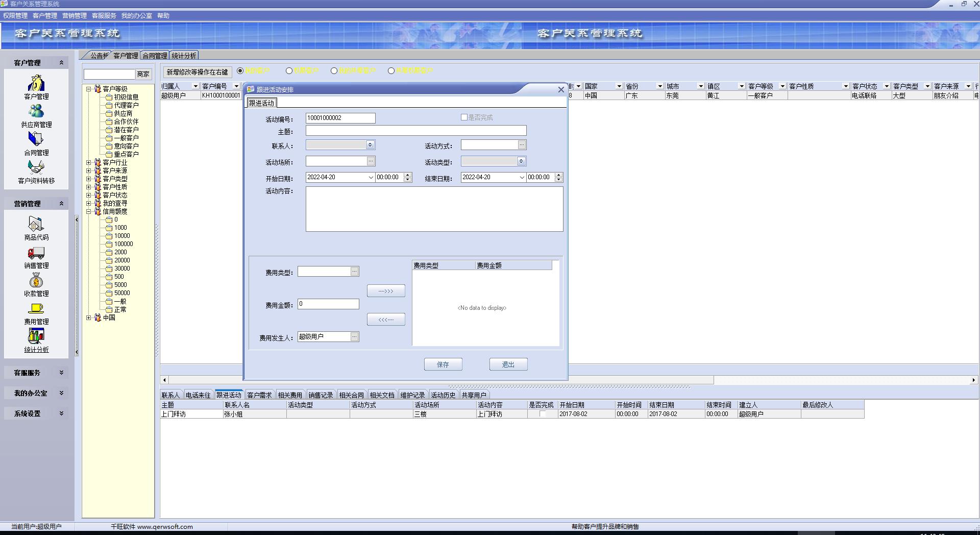Open the 营销管理 menu in menu bar
The height and width of the screenshot is (535, 980).
pyautogui.click(x=74, y=16)
